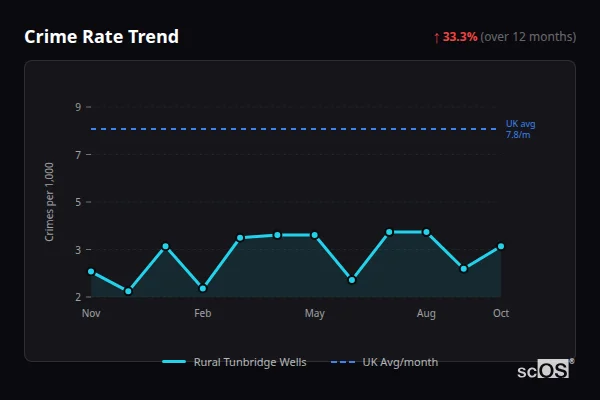Click the November data point on the line
The image size is (600, 400).
coord(91,271)
